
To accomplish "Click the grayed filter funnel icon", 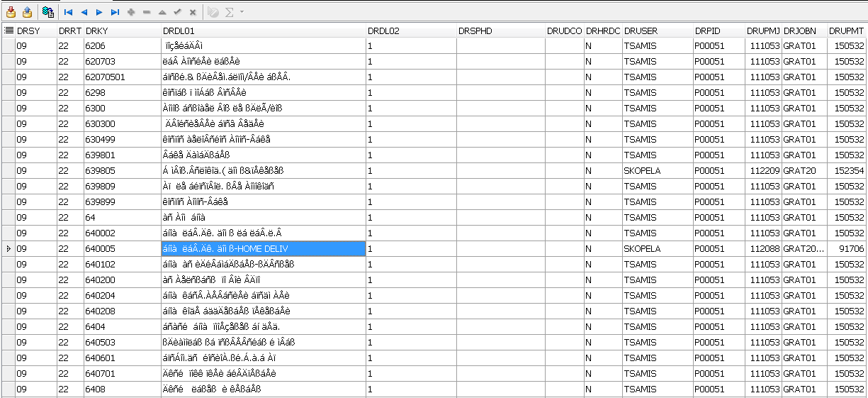I will click(x=213, y=12).
